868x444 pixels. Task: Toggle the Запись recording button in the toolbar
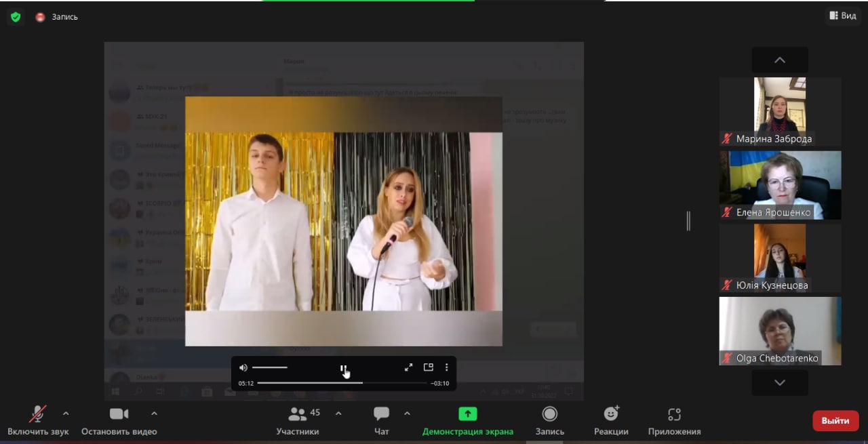coord(549,414)
